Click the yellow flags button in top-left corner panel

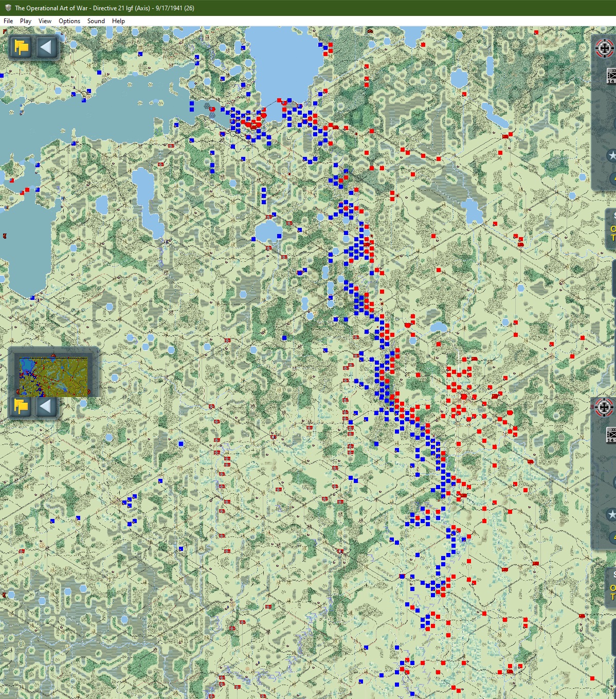coord(21,47)
